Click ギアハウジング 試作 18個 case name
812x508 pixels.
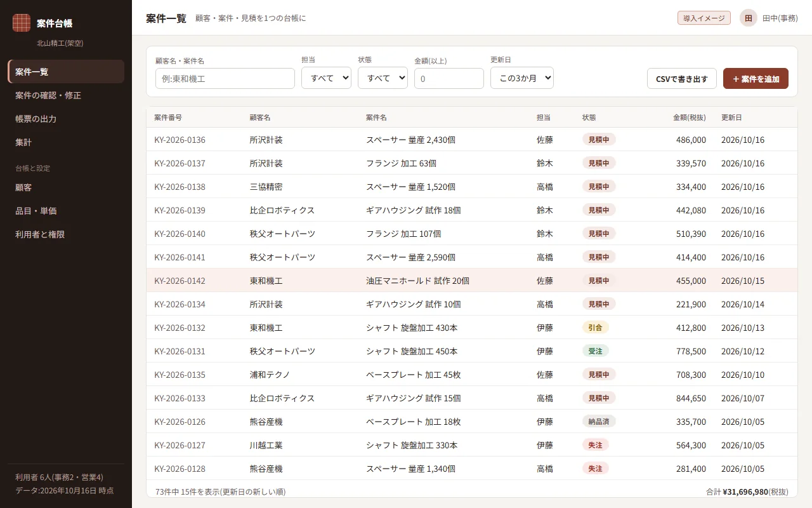(x=414, y=210)
